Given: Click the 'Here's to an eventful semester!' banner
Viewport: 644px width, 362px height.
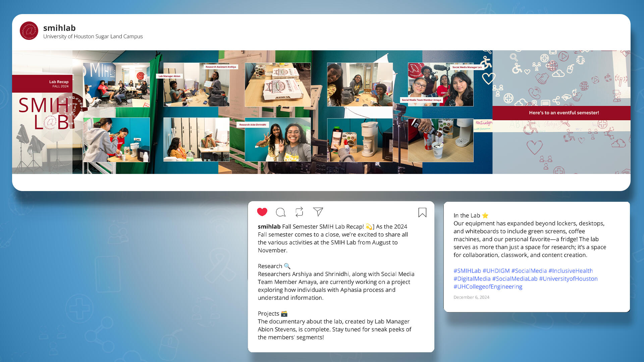Looking at the screenshot, I should click(561, 113).
